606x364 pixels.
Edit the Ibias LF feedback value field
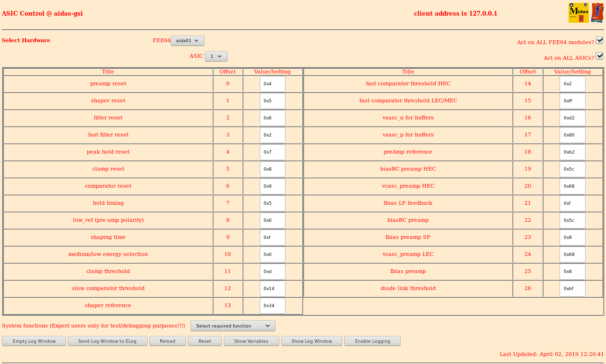click(x=572, y=203)
